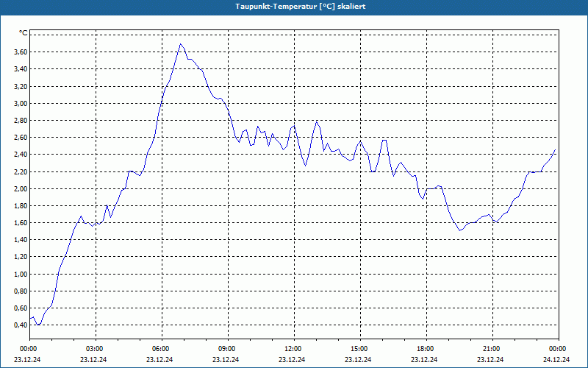Select the "0,40" y-axis value

click(x=21, y=325)
